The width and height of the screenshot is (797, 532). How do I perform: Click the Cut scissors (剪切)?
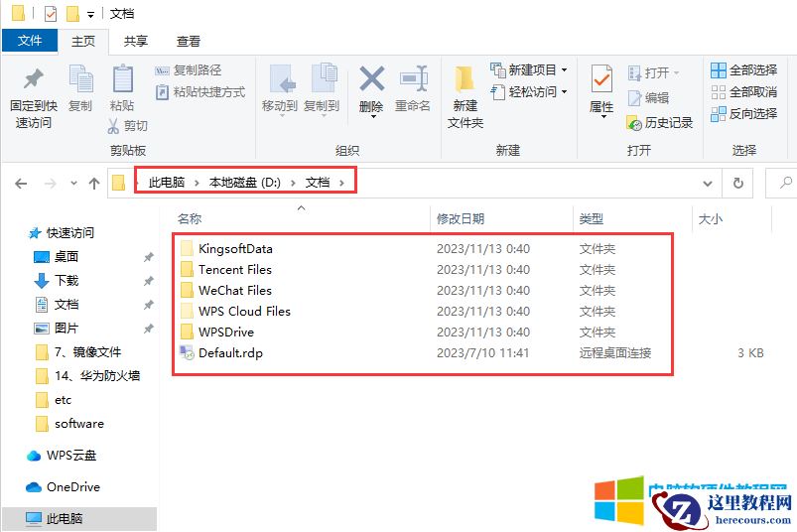click(x=128, y=125)
